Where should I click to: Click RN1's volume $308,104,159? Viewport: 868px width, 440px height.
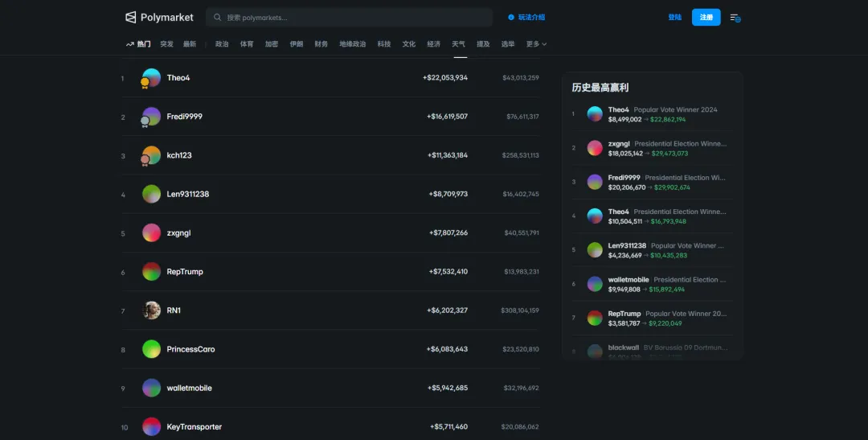(x=520, y=310)
